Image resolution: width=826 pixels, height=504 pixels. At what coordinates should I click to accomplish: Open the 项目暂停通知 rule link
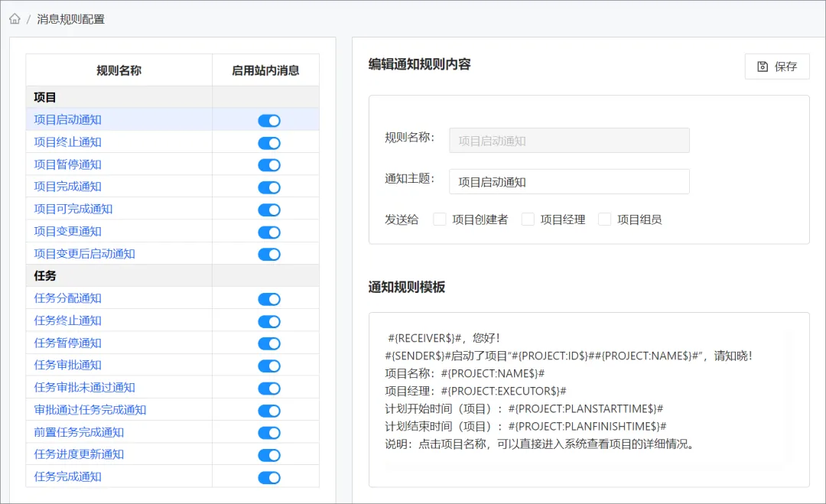click(68, 164)
